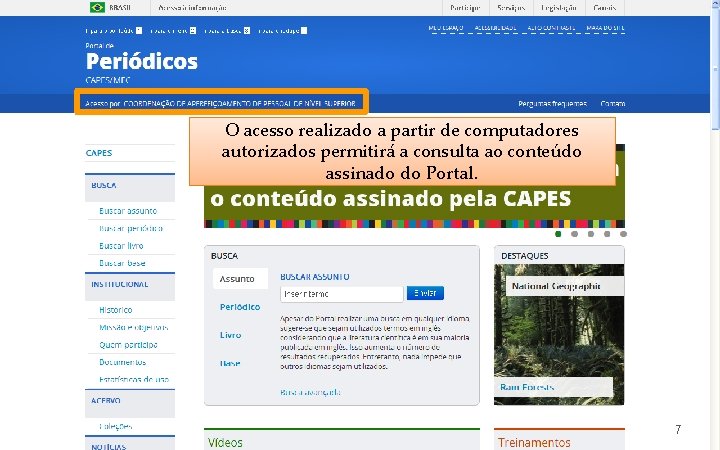Enable the Alto Contraste mode link

[551, 28]
